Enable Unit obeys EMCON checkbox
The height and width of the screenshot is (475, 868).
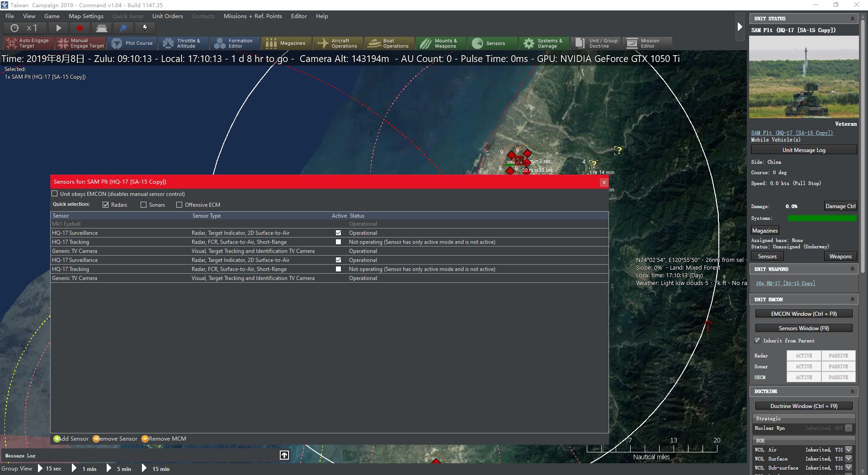(55, 194)
